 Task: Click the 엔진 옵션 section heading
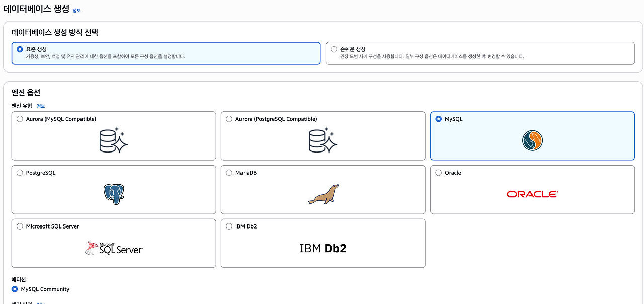pos(26,93)
